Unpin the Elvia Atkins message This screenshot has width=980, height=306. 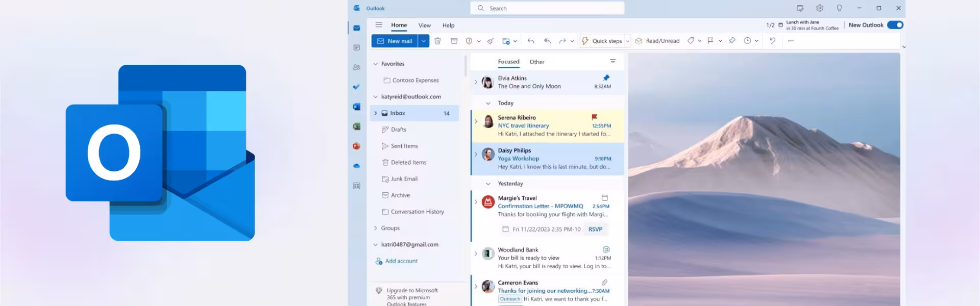(x=606, y=78)
